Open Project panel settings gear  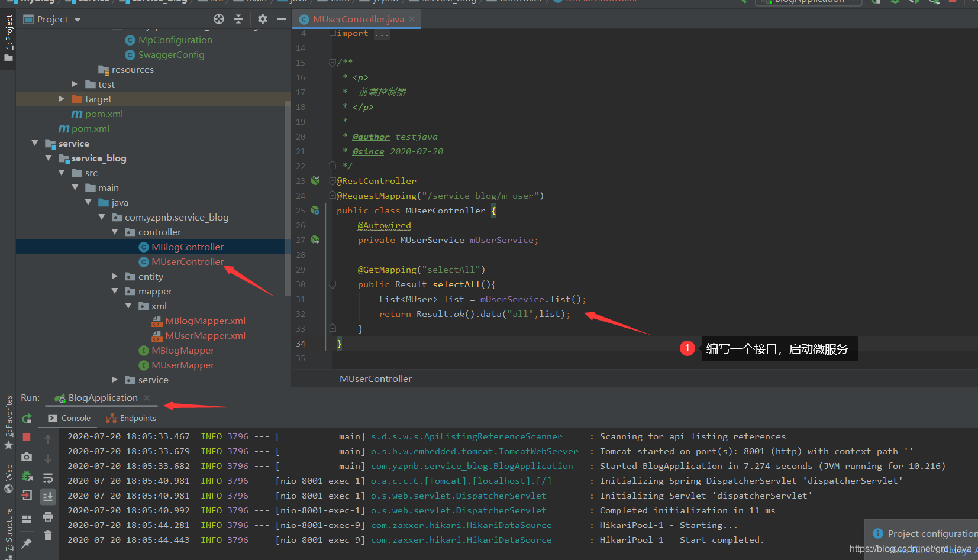[x=263, y=19]
